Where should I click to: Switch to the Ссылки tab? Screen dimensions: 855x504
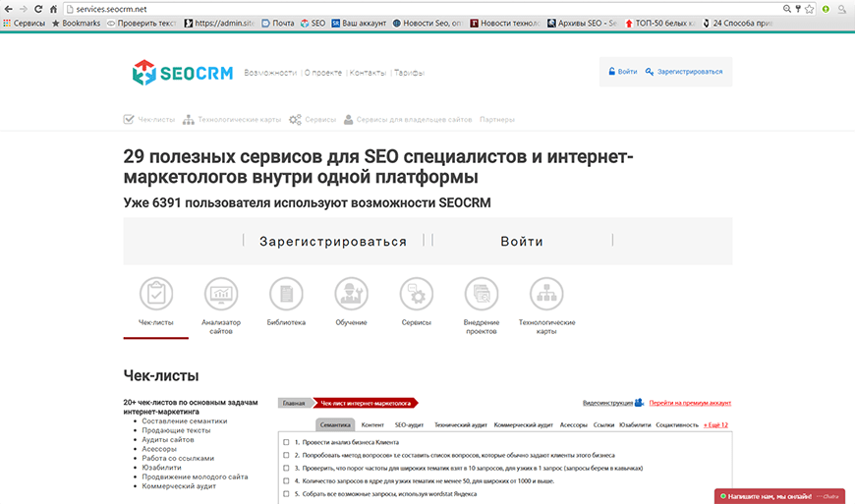tap(603, 425)
